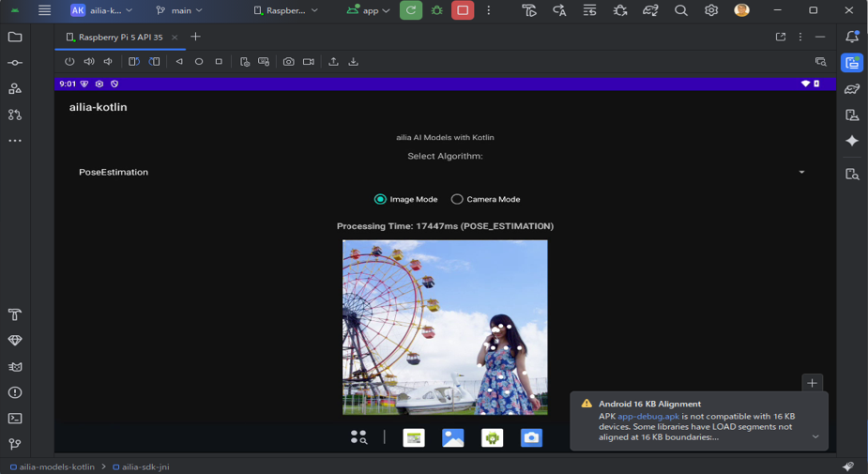
Task: Open the Terminal tool window
Action: point(15,419)
